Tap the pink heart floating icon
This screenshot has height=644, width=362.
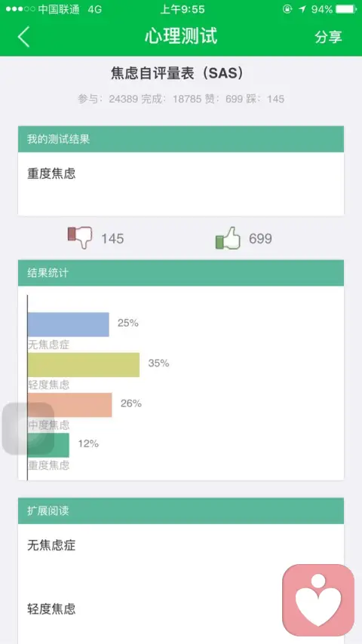coord(318,600)
